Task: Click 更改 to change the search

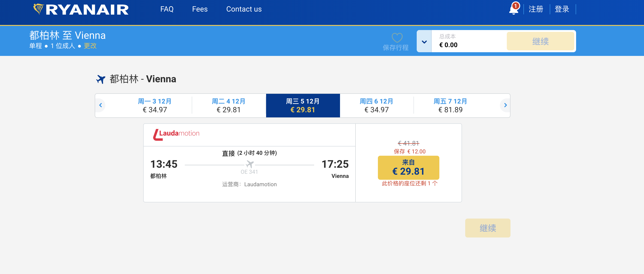Action: tap(90, 46)
